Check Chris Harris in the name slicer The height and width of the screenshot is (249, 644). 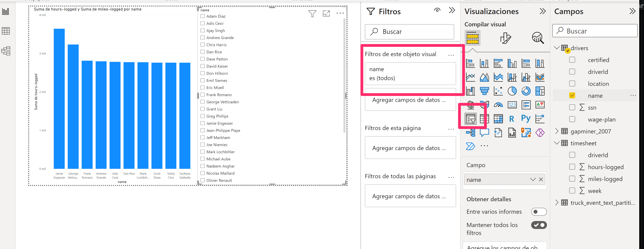[x=203, y=45]
